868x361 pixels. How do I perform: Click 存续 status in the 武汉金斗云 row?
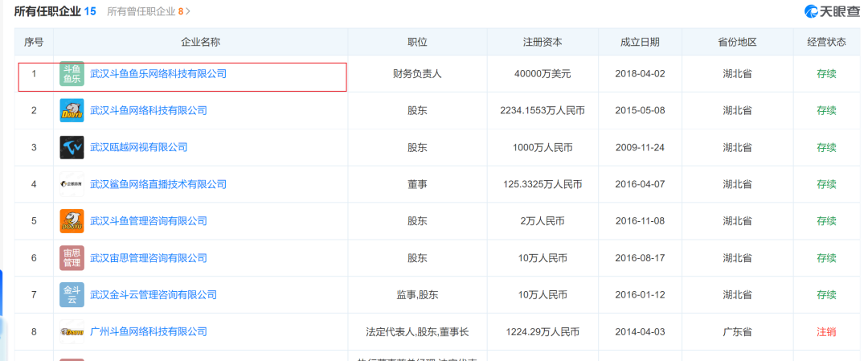tap(826, 294)
